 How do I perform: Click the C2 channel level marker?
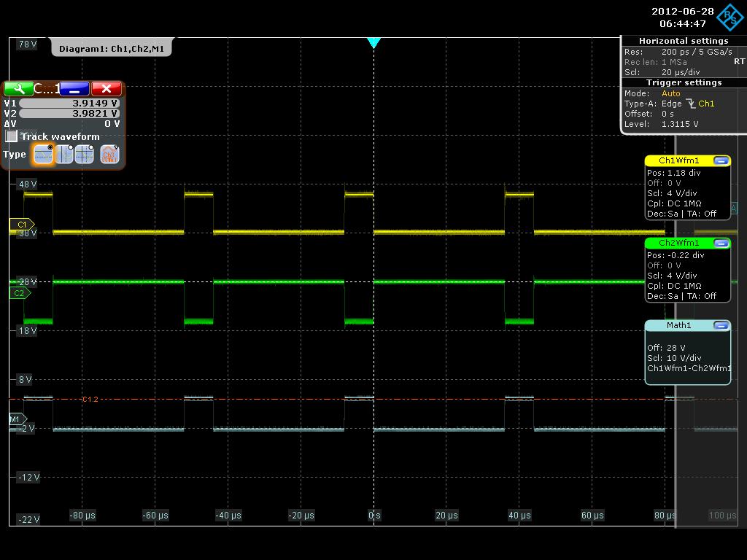[x=20, y=293]
